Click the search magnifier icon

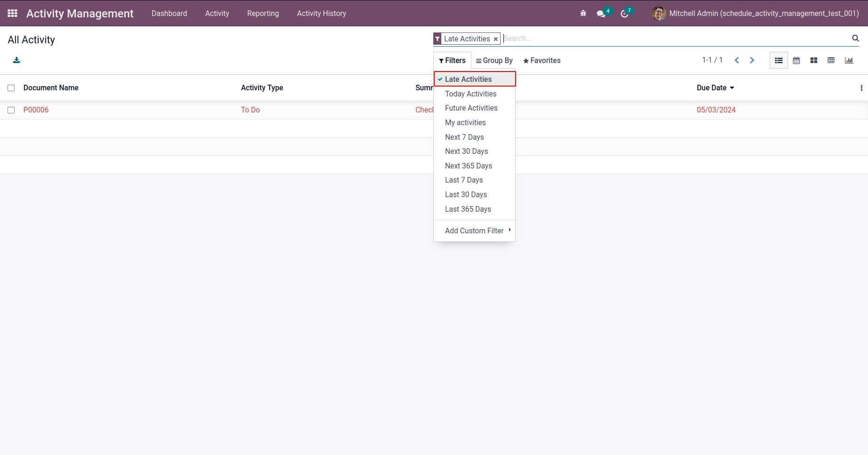pyautogui.click(x=855, y=38)
